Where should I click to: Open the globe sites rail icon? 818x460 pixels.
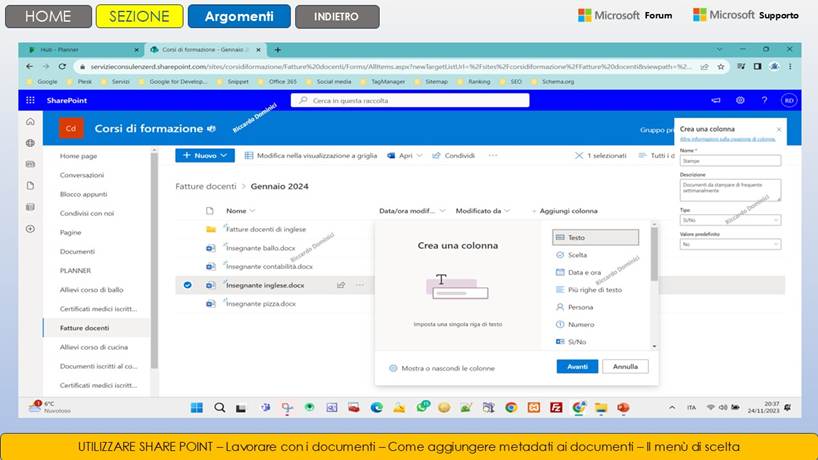click(x=30, y=143)
